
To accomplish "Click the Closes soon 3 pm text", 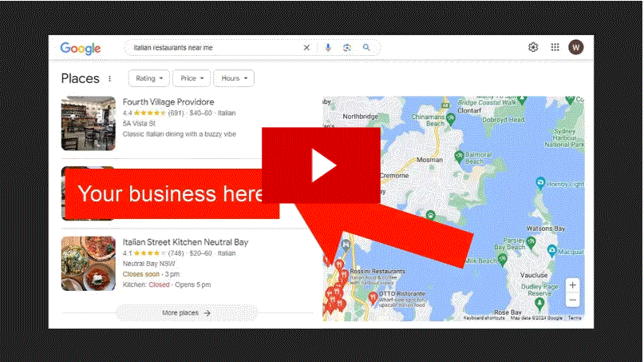I will [x=151, y=274].
